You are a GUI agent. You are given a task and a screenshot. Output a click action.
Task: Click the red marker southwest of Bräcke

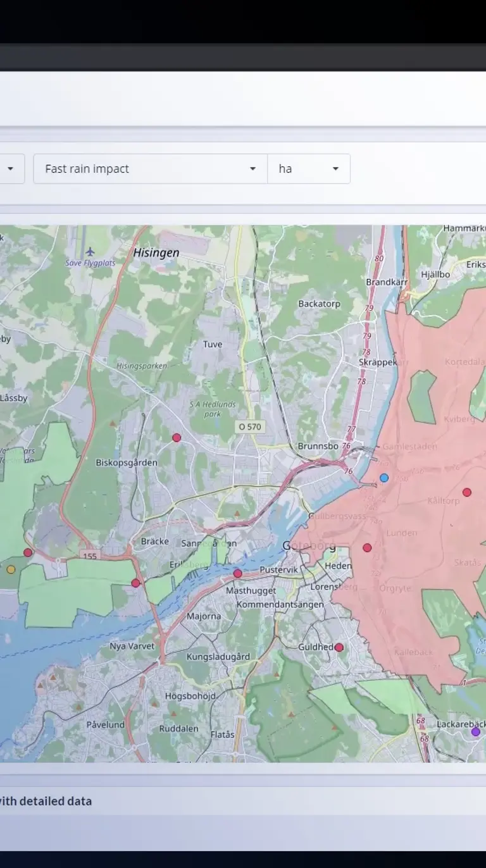135,583
